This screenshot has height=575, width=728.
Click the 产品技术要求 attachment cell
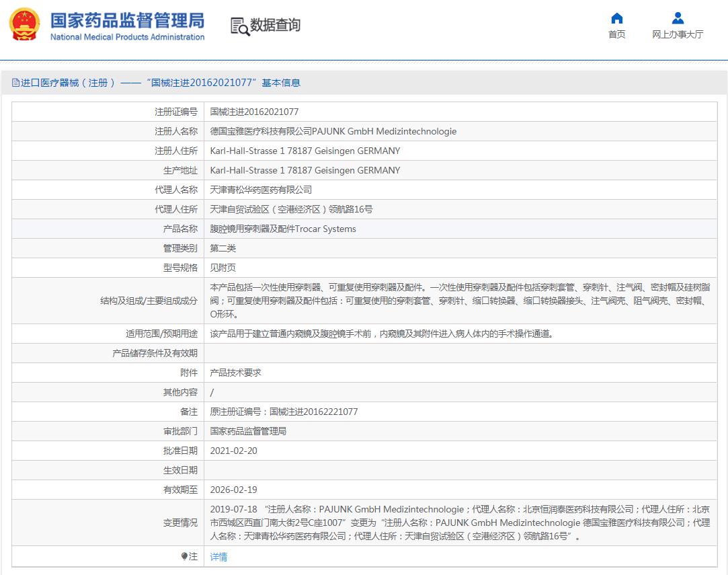[235, 372]
